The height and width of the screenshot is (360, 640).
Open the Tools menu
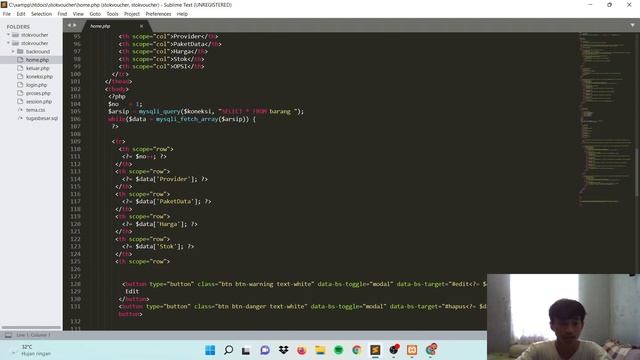[x=112, y=14]
